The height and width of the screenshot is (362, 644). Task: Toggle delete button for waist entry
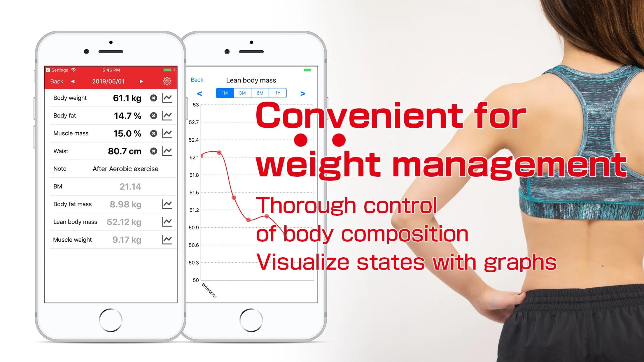[x=153, y=151]
